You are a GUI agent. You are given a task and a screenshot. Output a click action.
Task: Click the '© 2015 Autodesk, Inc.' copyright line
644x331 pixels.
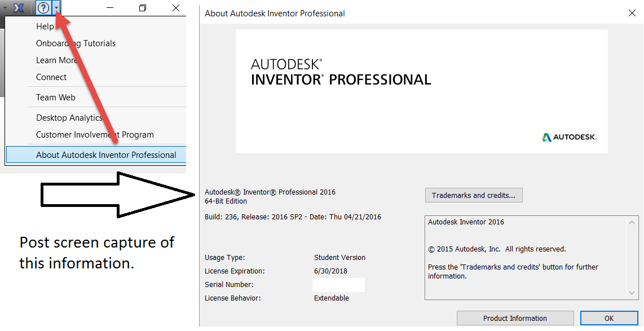[x=497, y=249]
